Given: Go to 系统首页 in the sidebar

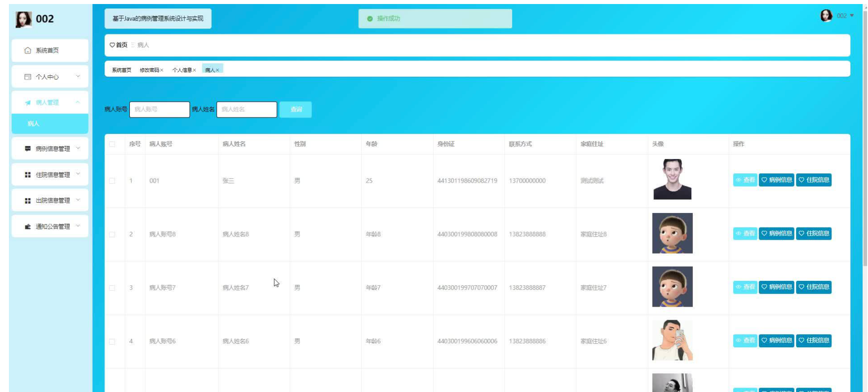Looking at the screenshot, I should point(50,50).
